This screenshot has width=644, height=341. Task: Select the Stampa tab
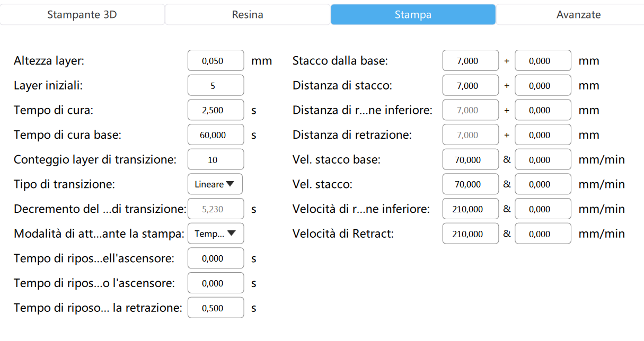(413, 14)
